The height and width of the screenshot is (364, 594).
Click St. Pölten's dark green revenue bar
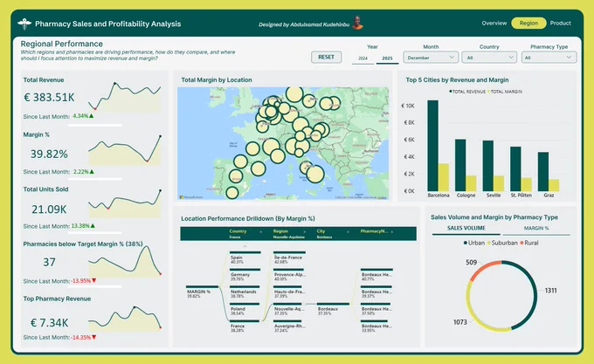[515, 169]
